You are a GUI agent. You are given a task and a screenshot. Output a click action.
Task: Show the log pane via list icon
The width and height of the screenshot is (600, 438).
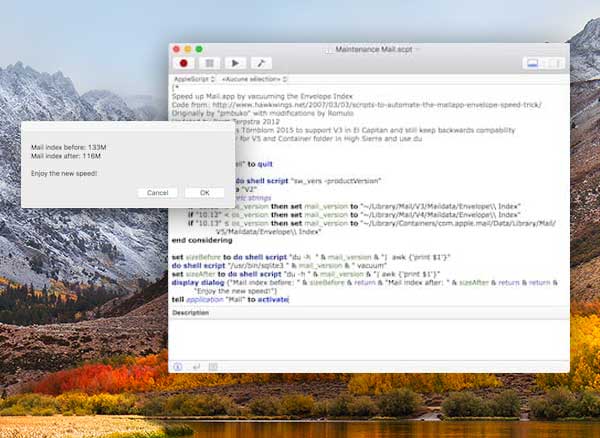[x=213, y=367]
